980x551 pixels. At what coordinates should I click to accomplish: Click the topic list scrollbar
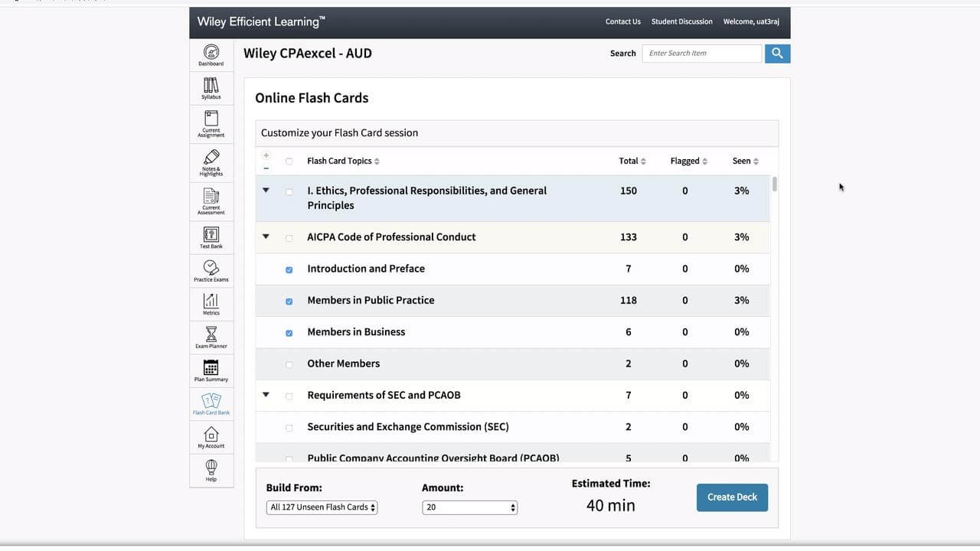(x=775, y=184)
